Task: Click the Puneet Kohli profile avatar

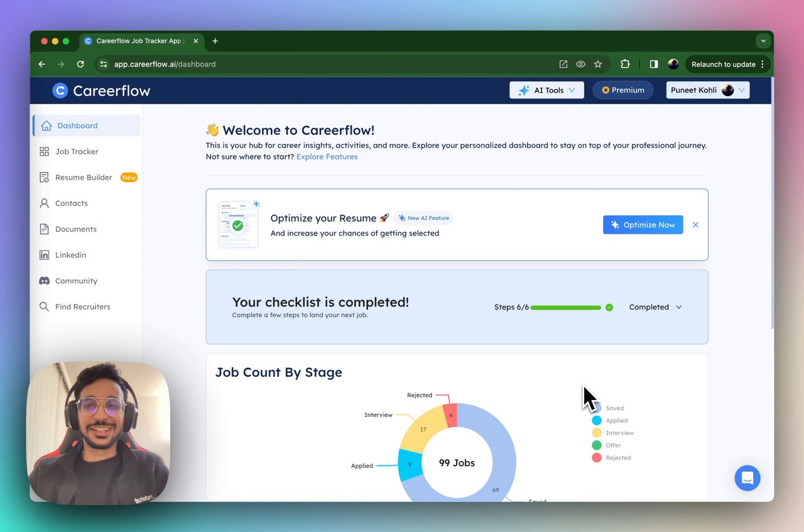Action: point(728,90)
